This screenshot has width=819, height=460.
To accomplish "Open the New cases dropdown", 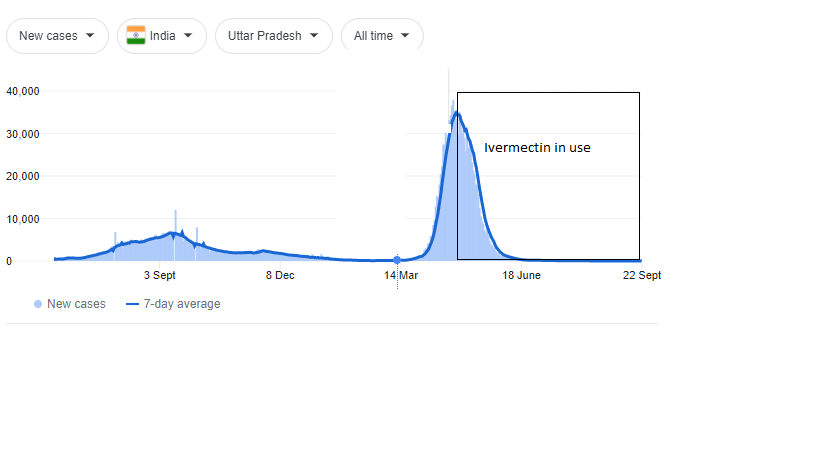I will click(57, 36).
